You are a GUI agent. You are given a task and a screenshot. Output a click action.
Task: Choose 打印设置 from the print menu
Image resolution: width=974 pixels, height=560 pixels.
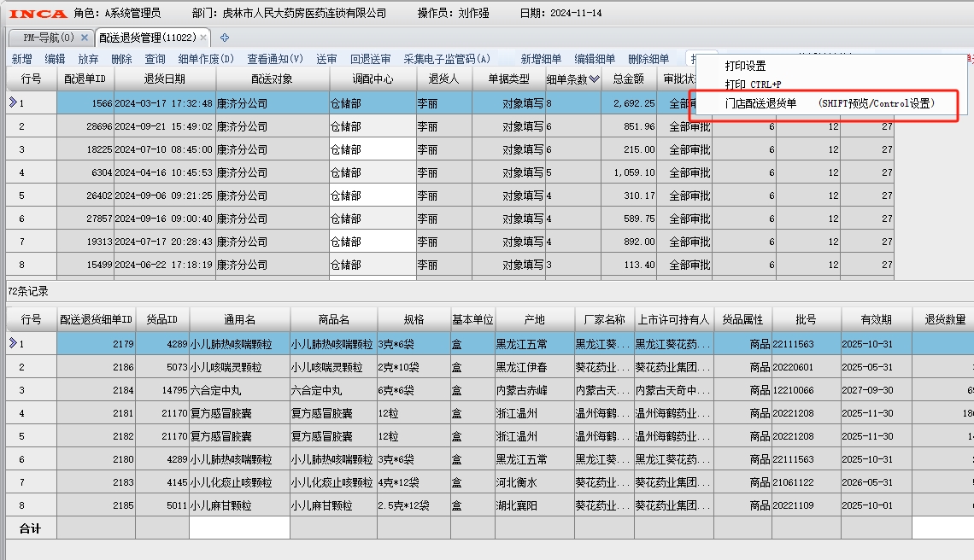coord(745,66)
